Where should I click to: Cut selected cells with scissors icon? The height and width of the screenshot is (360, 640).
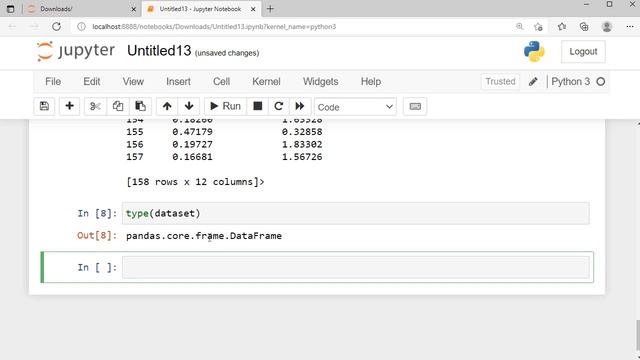pyautogui.click(x=95, y=107)
